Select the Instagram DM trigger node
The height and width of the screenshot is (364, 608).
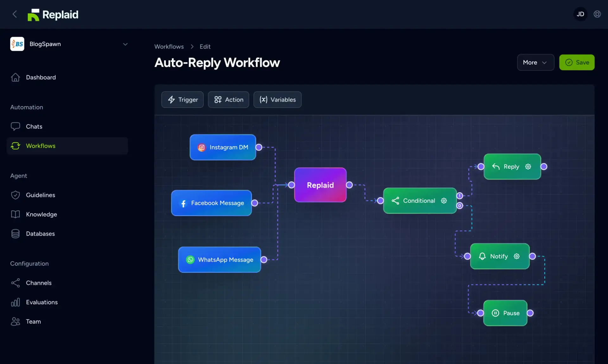(223, 147)
